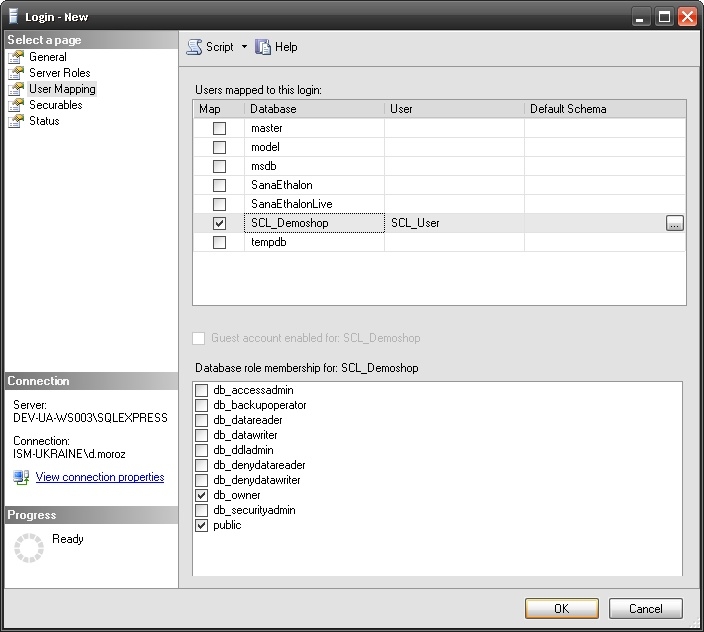Switch to the Server Roles page

(x=60, y=73)
